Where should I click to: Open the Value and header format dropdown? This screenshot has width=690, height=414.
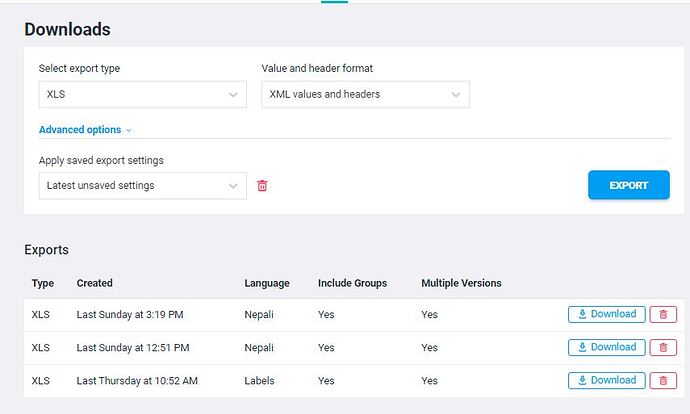point(365,94)
